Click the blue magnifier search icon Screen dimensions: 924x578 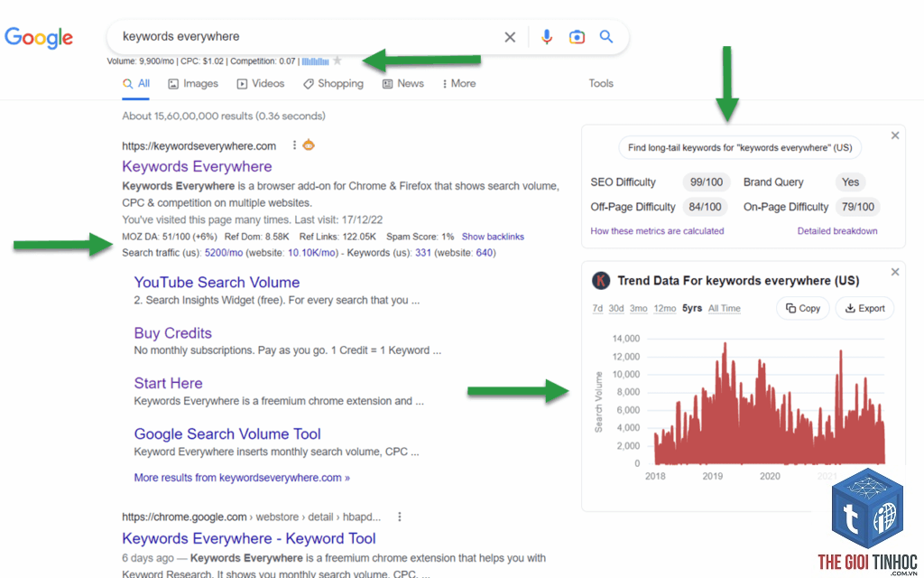point(606,36)
